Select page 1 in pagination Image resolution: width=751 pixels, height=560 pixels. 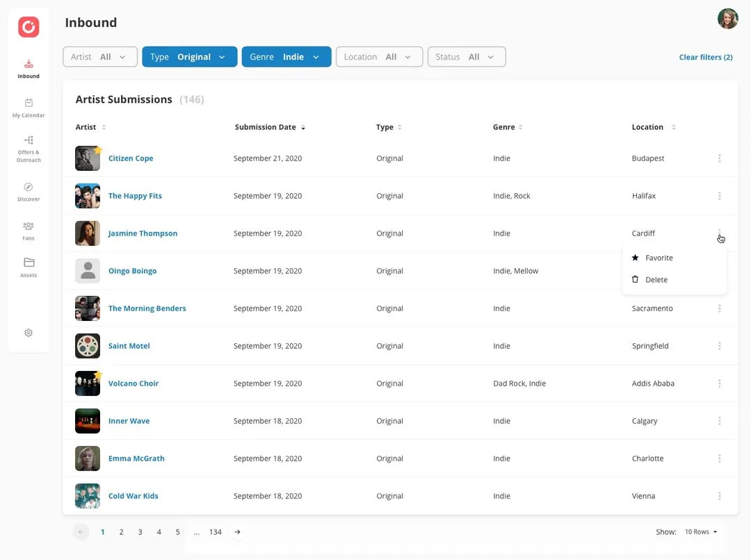tap(102, 532)
